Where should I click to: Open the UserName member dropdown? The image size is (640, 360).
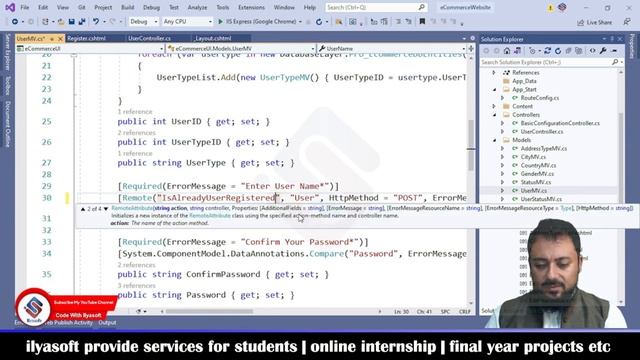click(392, 49)
